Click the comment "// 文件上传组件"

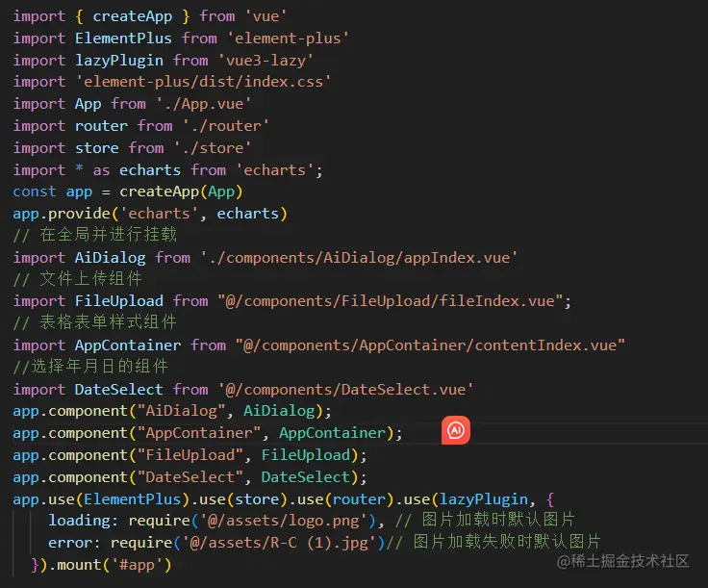77,279
